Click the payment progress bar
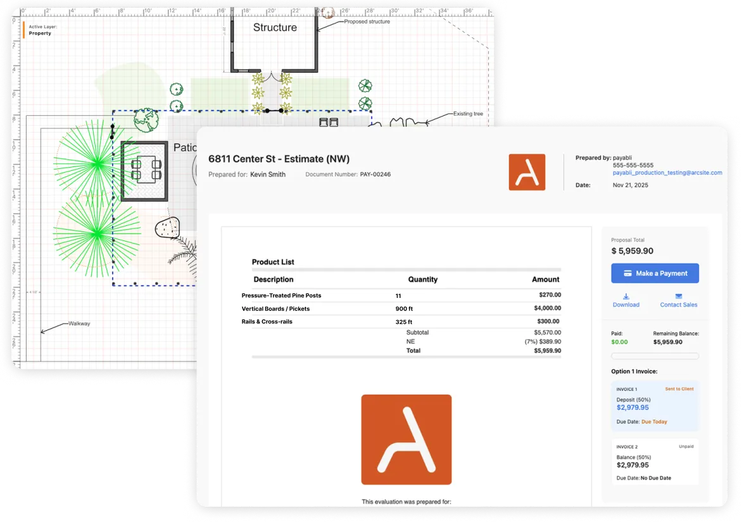 tap(655, 356)
